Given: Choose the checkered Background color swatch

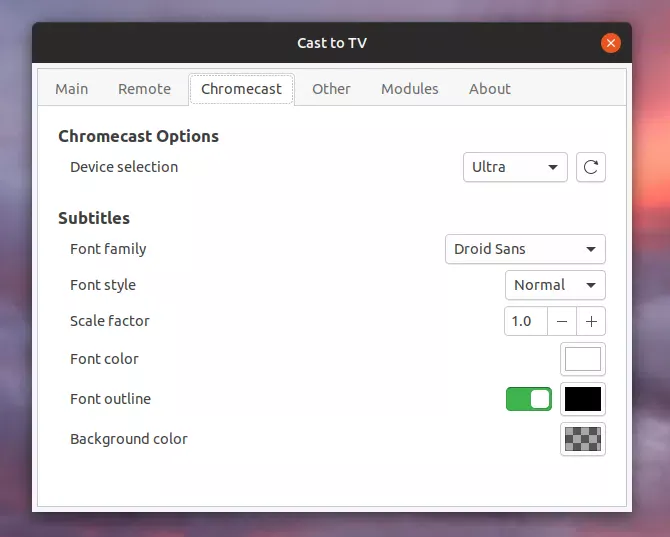Looking at the screenshot, I should pyautogui.click(x=583, y=439).
